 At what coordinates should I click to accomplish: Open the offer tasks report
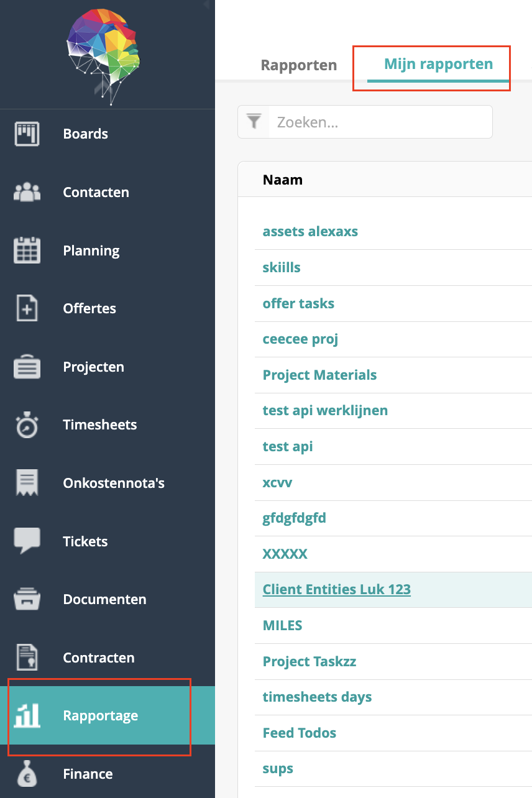click(298, 303)
